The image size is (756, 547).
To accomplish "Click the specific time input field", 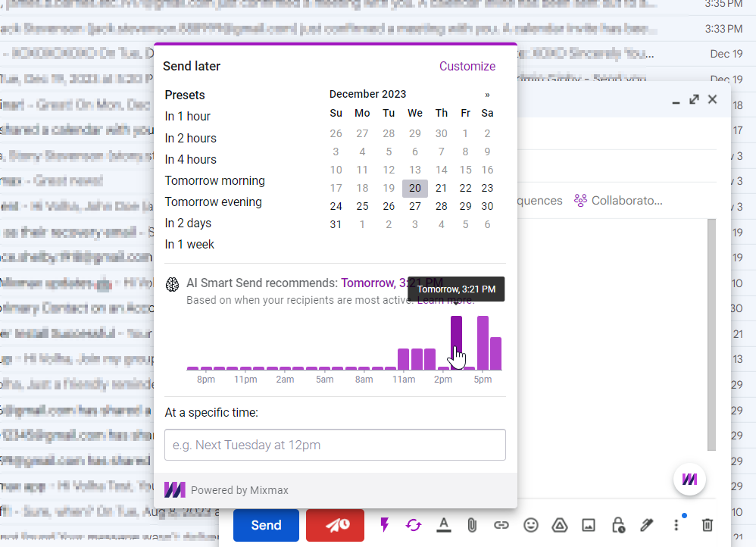I will tap(335, 445).
